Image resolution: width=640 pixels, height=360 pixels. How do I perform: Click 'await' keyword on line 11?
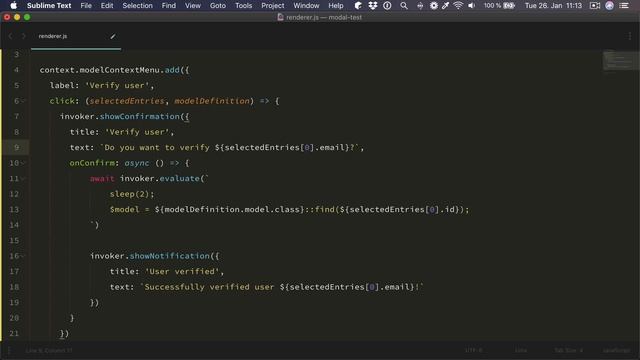[x=102, y=178]
